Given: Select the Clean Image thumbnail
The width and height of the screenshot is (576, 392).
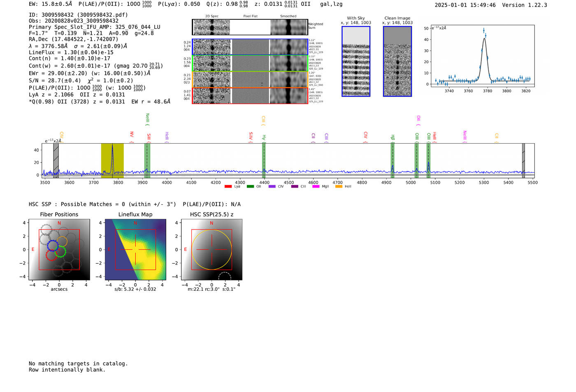Looking at the screenshot, I should [x=397, y=61].
